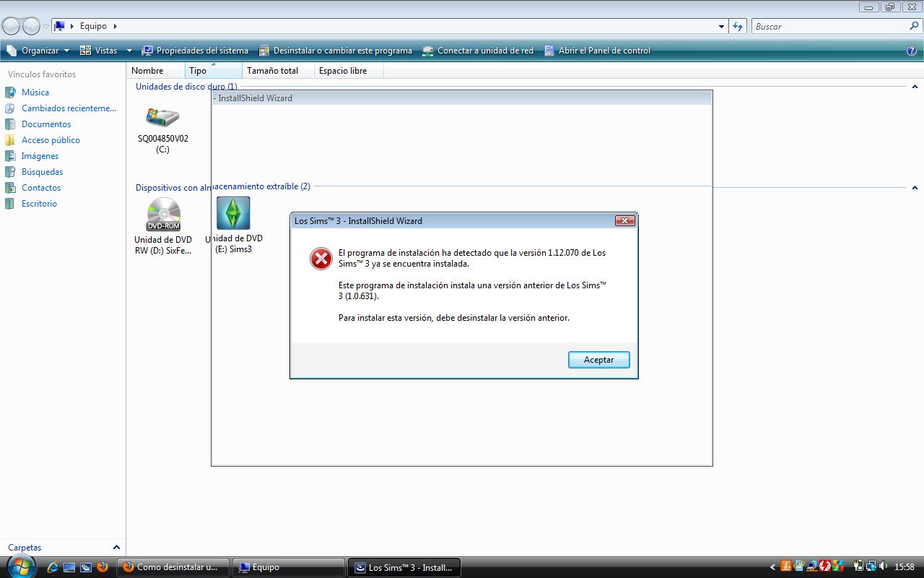Click the Windows Start orb

point(20,566)
